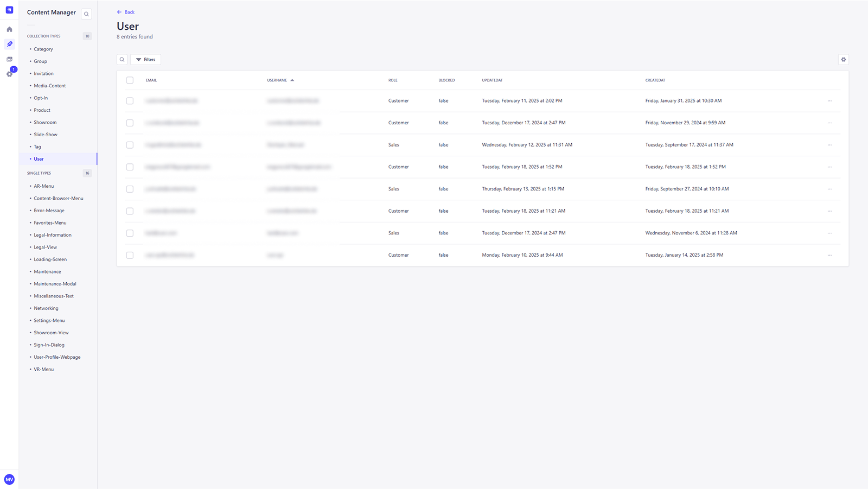Select the EMAIL column header
This screenshot has height=489, width=868.
[x=151, y=80]
